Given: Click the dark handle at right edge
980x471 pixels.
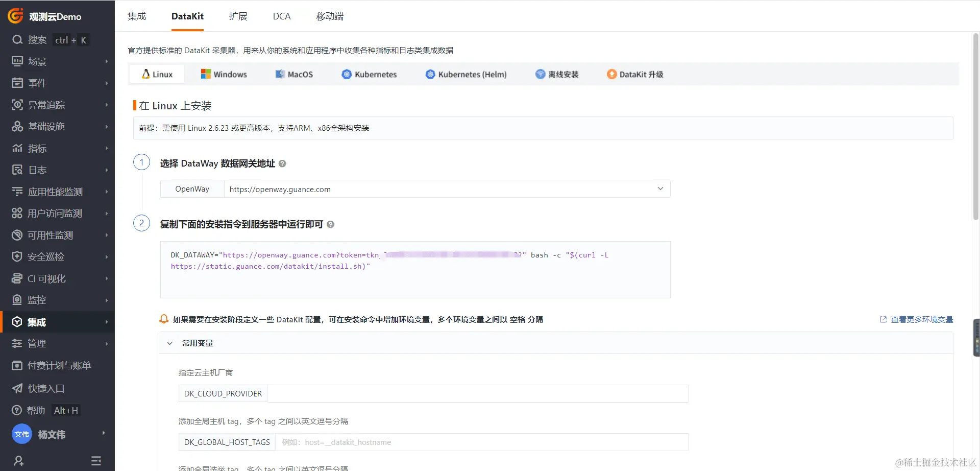Looking at the screenshot, I should [x=976, y=337].
